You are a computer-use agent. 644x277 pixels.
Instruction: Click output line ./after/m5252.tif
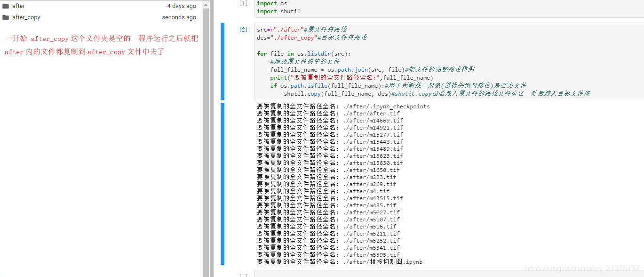328,241
